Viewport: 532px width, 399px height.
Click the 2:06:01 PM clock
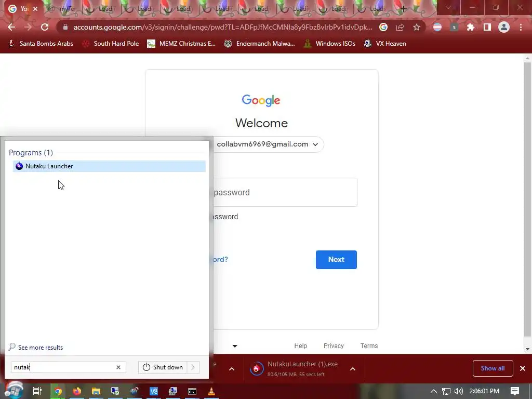click(484, 391)
